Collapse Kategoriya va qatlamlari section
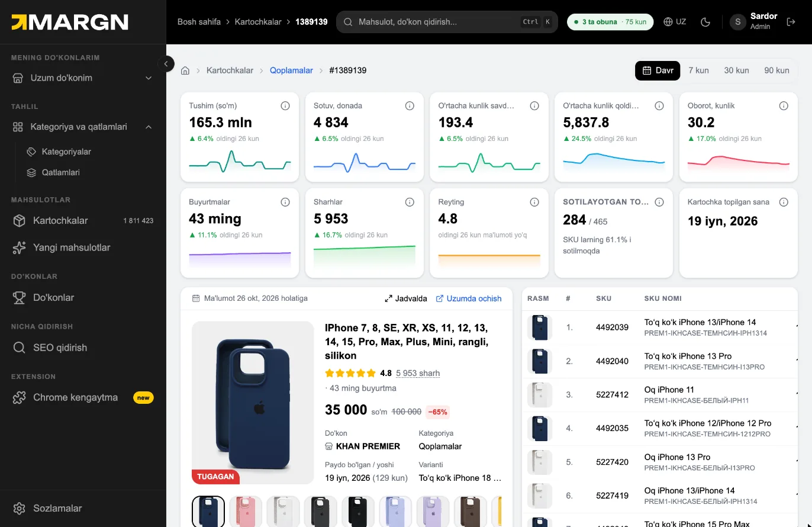812x527 pixels. point(83,127)
